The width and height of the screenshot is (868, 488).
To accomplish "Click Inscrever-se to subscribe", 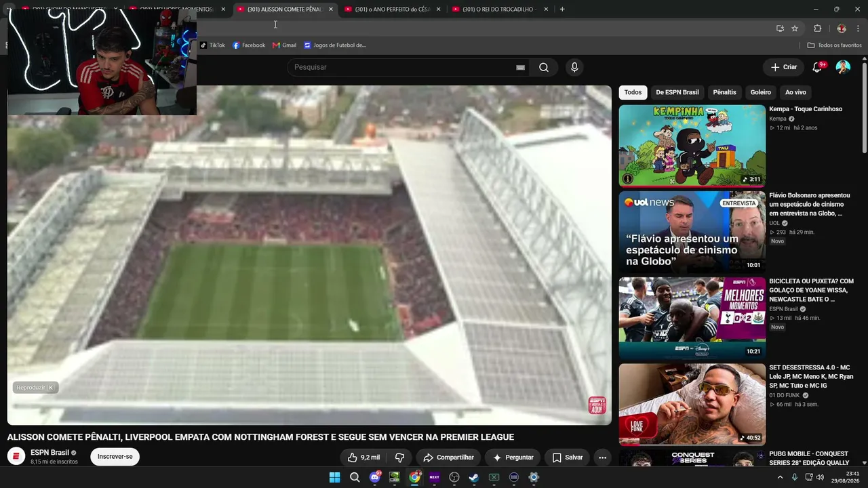I will point(115,457).
